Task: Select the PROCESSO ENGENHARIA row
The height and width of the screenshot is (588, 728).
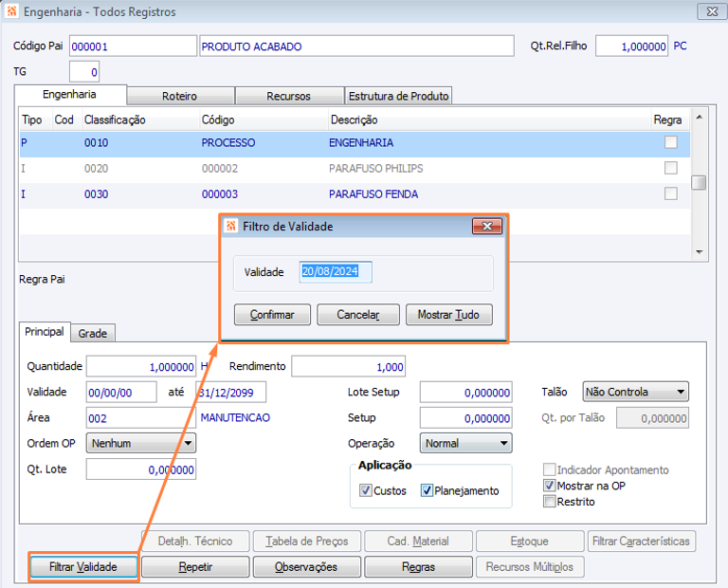Action: click(355, 142)
